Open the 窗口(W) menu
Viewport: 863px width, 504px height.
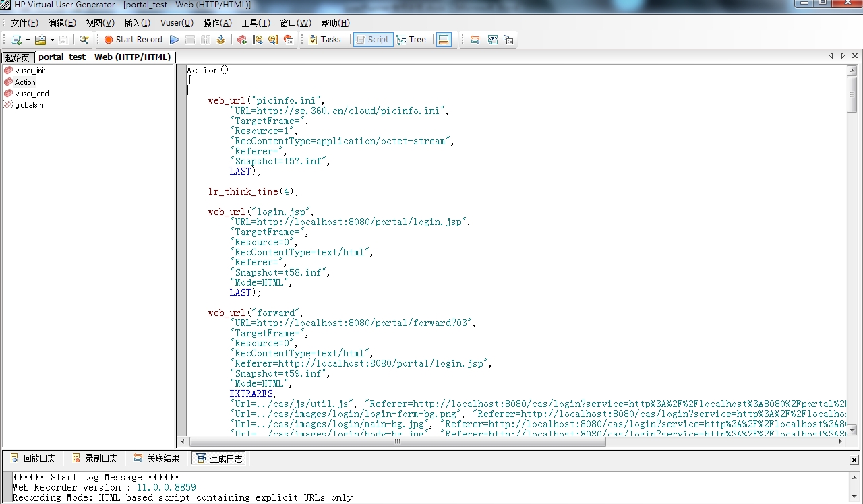[x=295, y=23]
